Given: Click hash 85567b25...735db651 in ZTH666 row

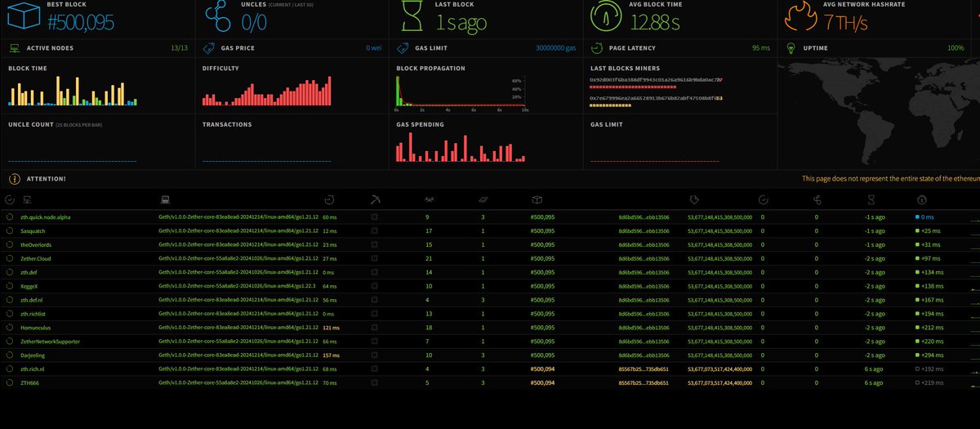Looking at the screenshot, I should (644, 382).
